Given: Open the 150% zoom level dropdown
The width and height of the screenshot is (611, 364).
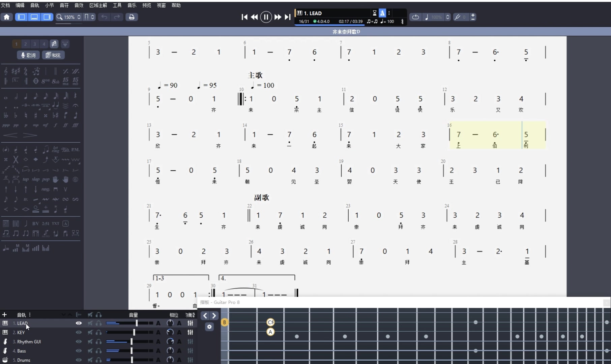Looking at the screenshot, I should pyautogui.click(x=69, y=17).
